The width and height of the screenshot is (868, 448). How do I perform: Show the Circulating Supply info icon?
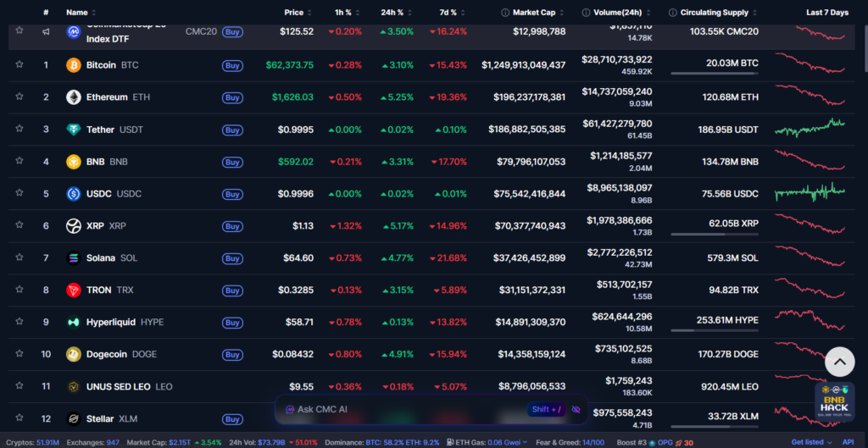point(672,12)
